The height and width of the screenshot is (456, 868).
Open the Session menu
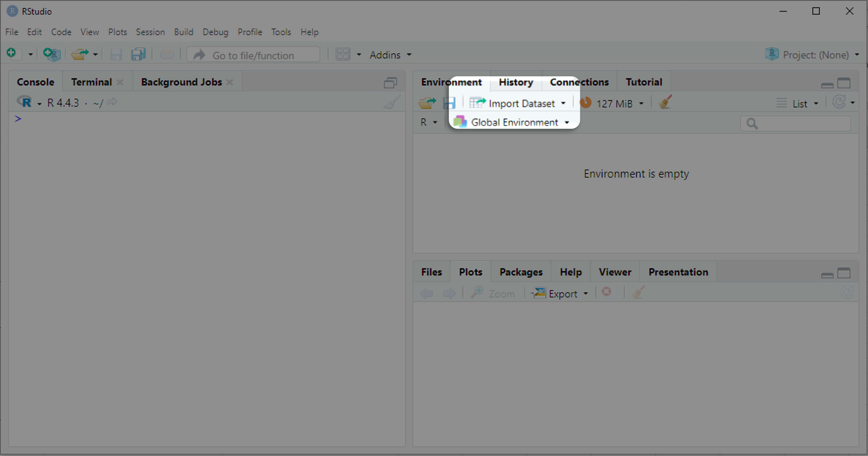[150, 32]
